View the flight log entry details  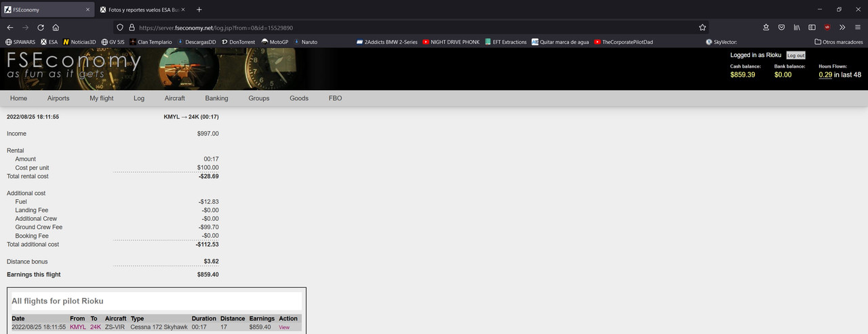[x=284, y=327]
